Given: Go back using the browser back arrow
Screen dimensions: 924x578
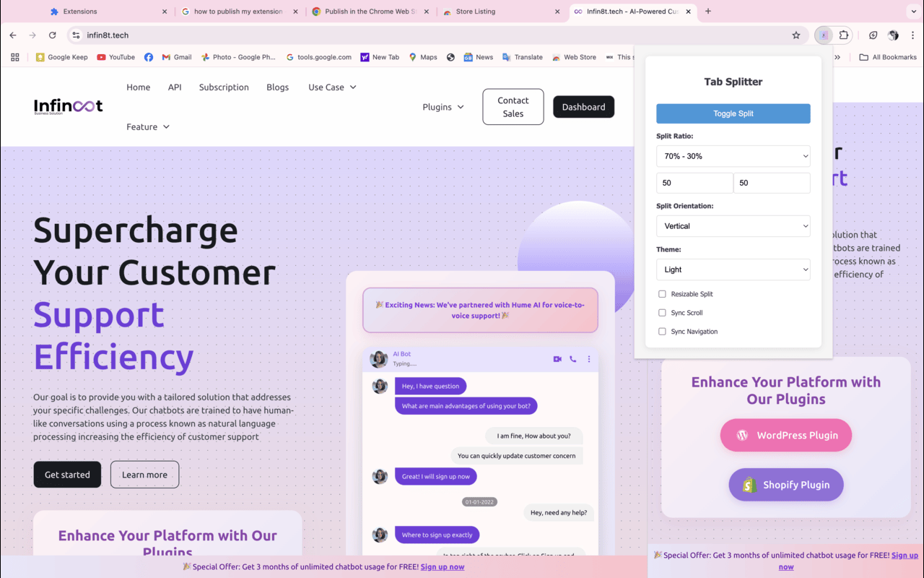Looking at the screenshot, I should (x=13, y=35).
